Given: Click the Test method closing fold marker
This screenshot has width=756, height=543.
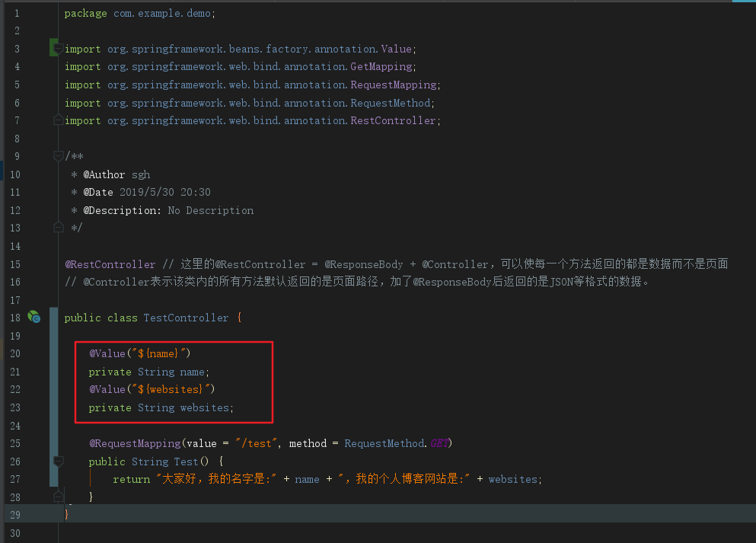Looking at the screenshot, I should [x=58, y=497].
